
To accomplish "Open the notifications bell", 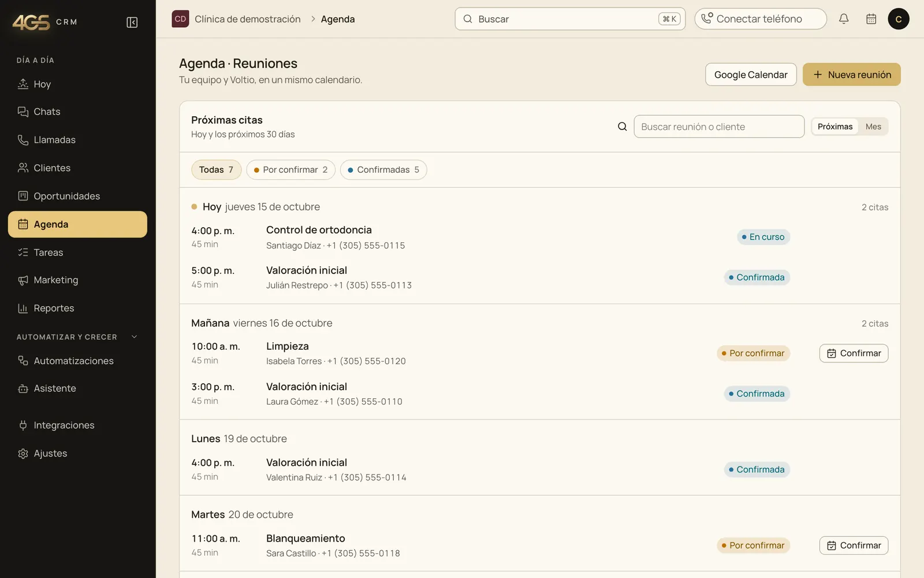I will [844, 19].
